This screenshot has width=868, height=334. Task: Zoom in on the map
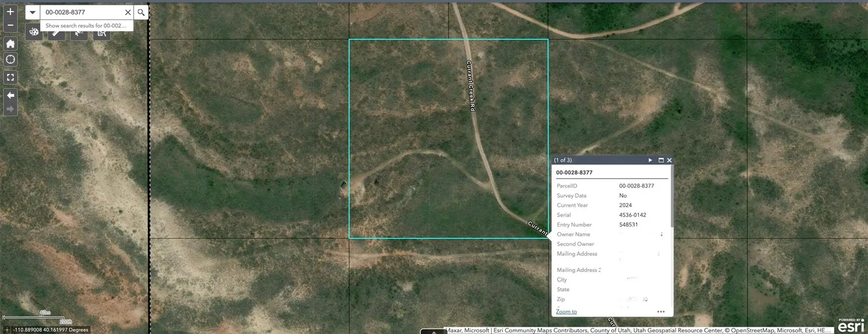pyautogui.click(x=10, y=12)
